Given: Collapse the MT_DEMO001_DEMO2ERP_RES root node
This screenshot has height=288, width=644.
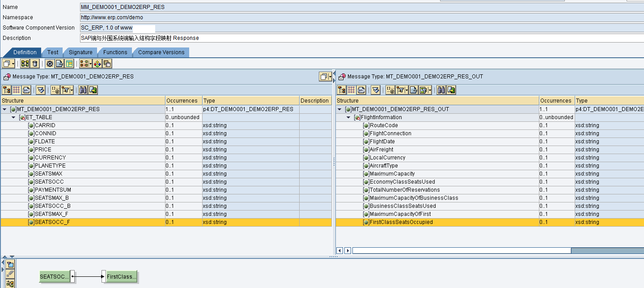Looking at the screenshot, I should tap(4, 109).
